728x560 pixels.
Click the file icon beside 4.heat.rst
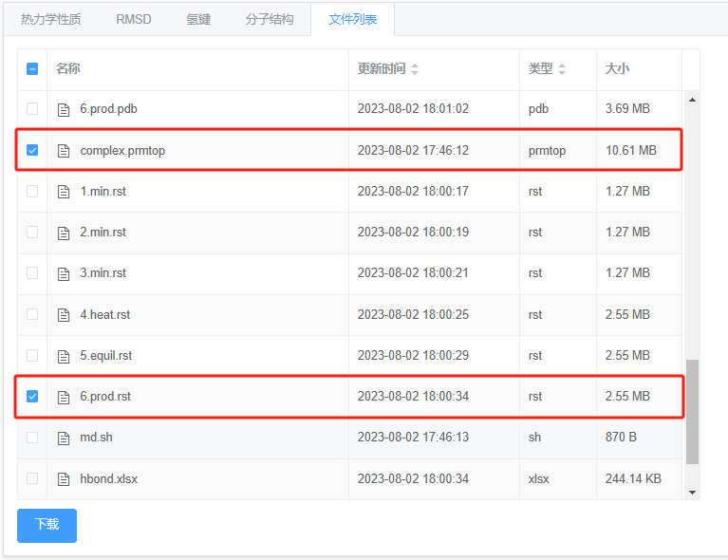tap(64, 315)
